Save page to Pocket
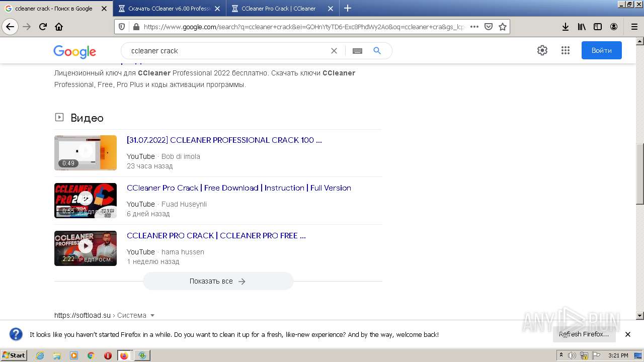 (488, 27)
